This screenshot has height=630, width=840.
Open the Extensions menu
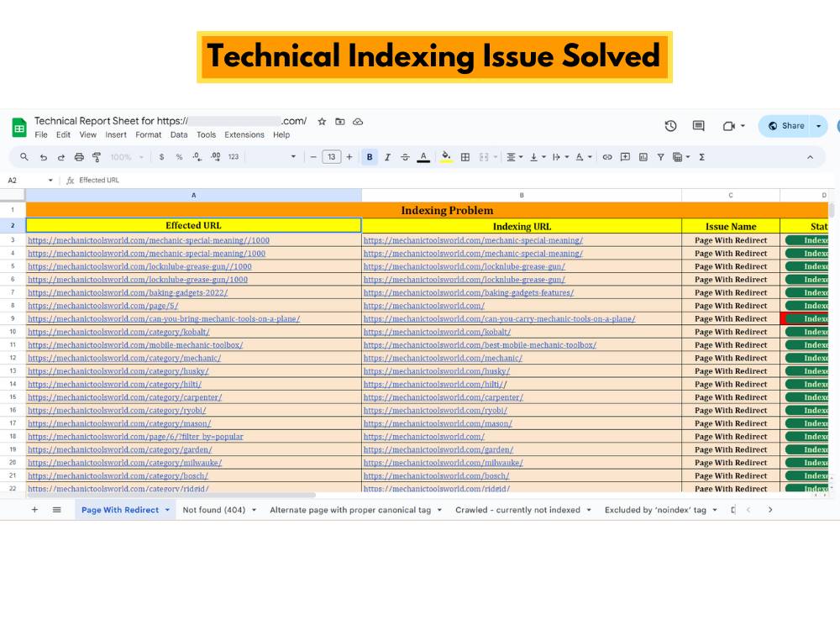coord(244,135)
